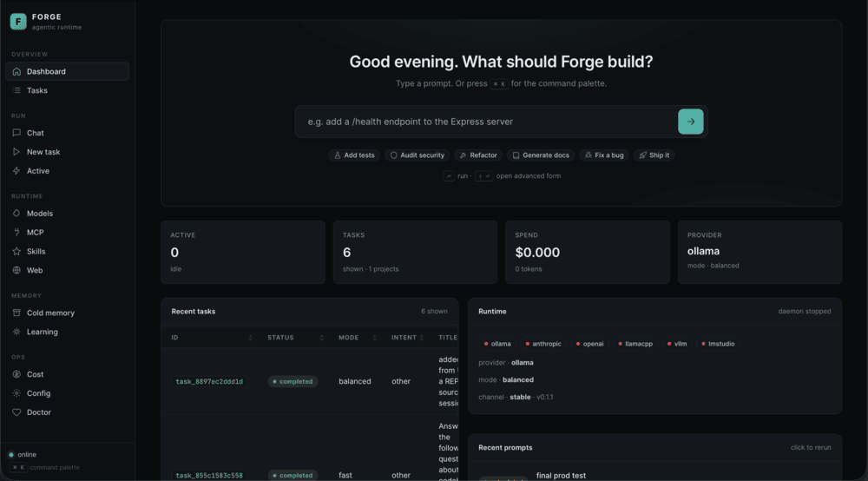868x481 pixels.
Task: Open Dashboard in the sidebar
Action: tap(67, 71)
